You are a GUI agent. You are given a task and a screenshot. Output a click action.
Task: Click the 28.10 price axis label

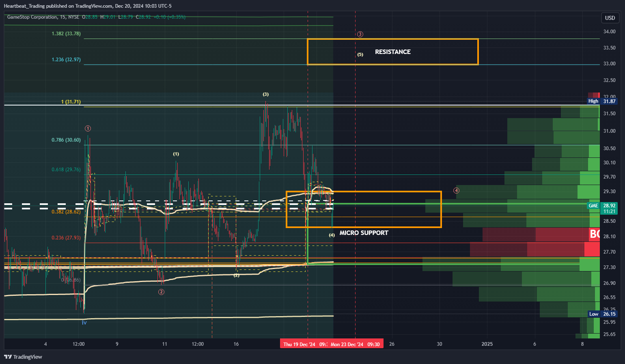609,237
